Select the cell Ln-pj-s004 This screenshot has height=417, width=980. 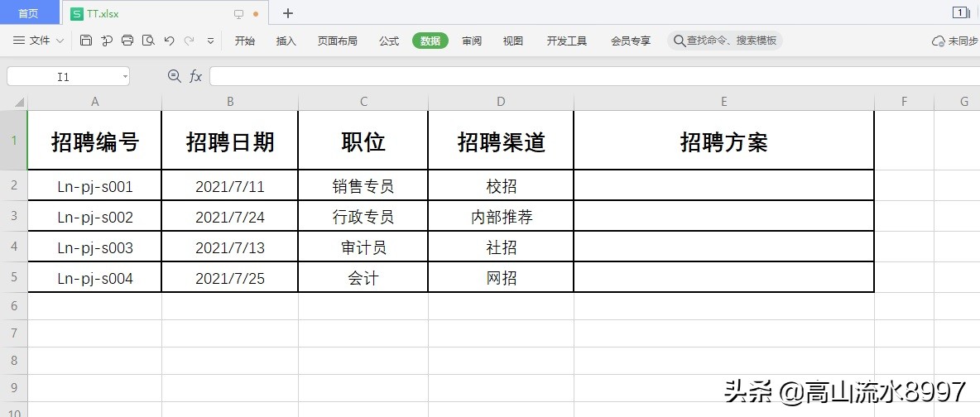click(95, 277)
